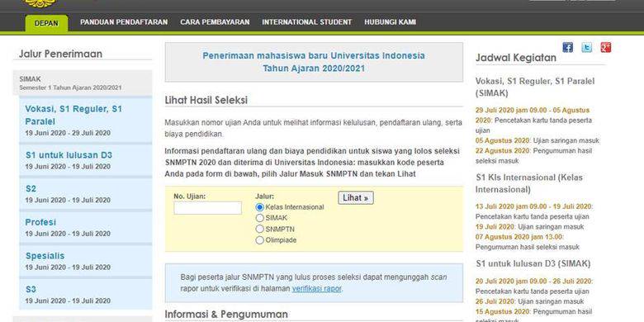Select the Olimpiade radio option
The width and height of the screenshot is (644, 322).
click(259, 240)
